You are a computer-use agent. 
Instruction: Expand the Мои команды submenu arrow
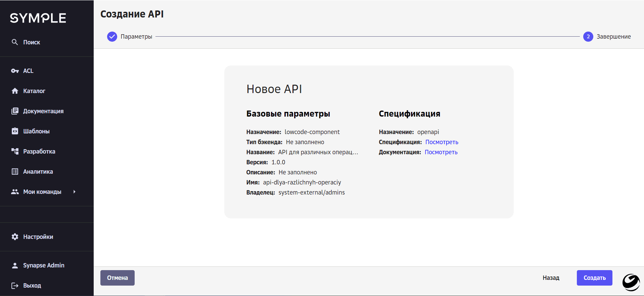(74, 192)
